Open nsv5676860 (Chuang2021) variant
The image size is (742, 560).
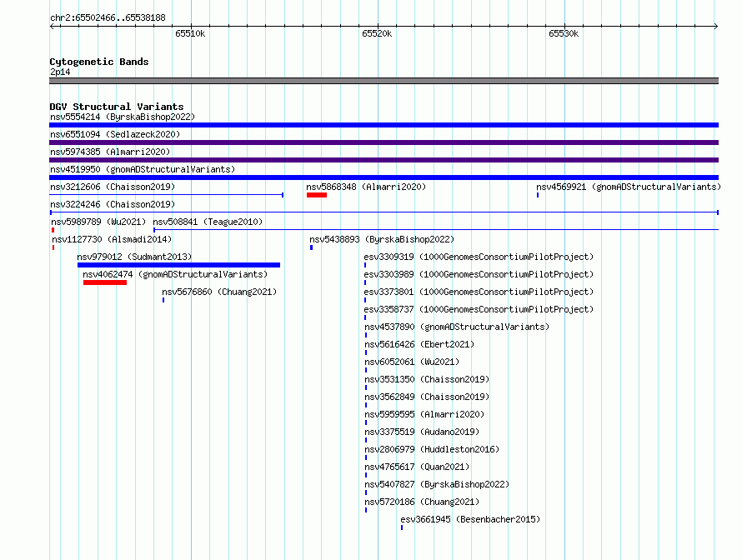pyautogui.click(x=219, y=292)
